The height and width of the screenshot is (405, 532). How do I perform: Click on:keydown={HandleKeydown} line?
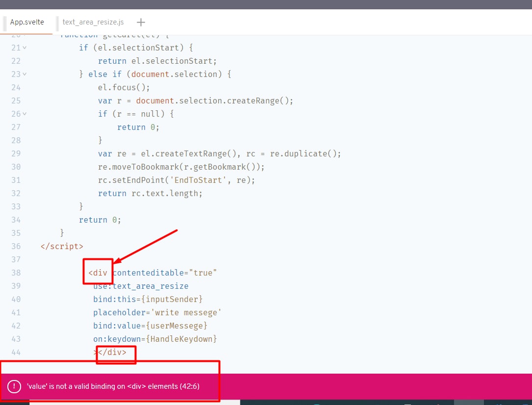pyautogui.click(x=155, y=339)
